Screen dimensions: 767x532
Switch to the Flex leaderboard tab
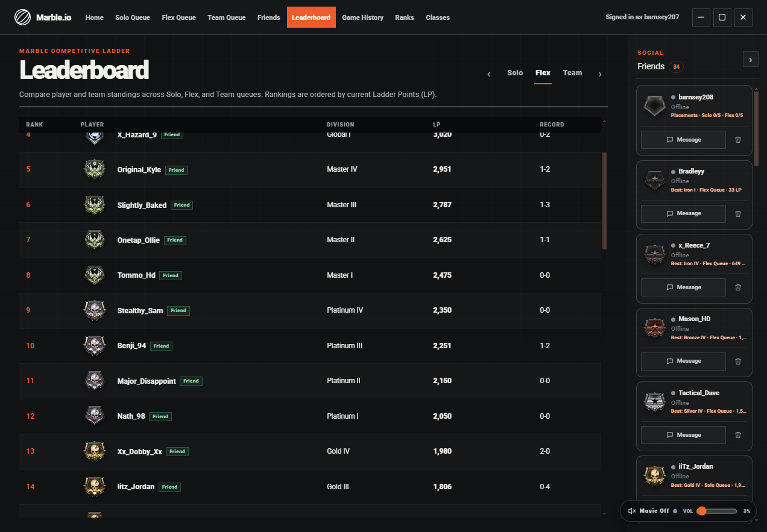point(543,73)
